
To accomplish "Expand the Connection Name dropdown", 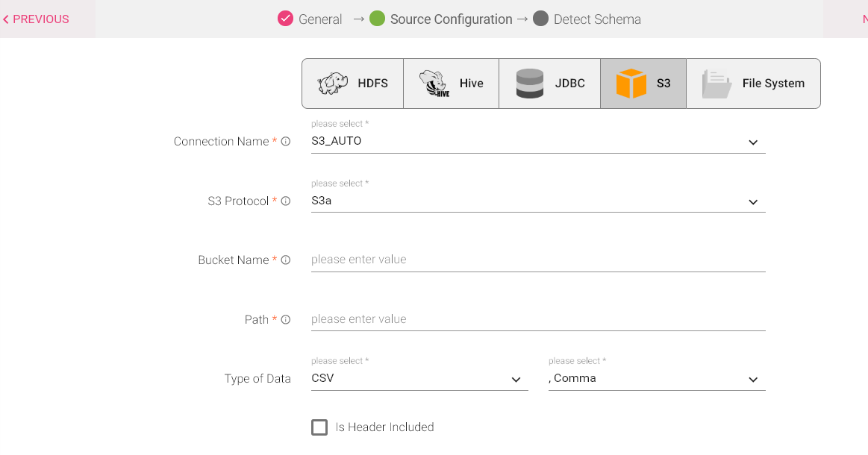I will click(x=752, y=142).
